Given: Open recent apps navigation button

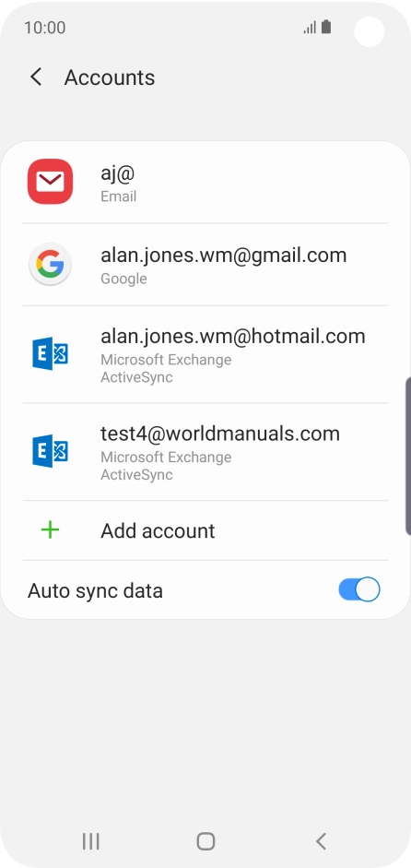Looking at the screenshot, I should coord(90,841).
